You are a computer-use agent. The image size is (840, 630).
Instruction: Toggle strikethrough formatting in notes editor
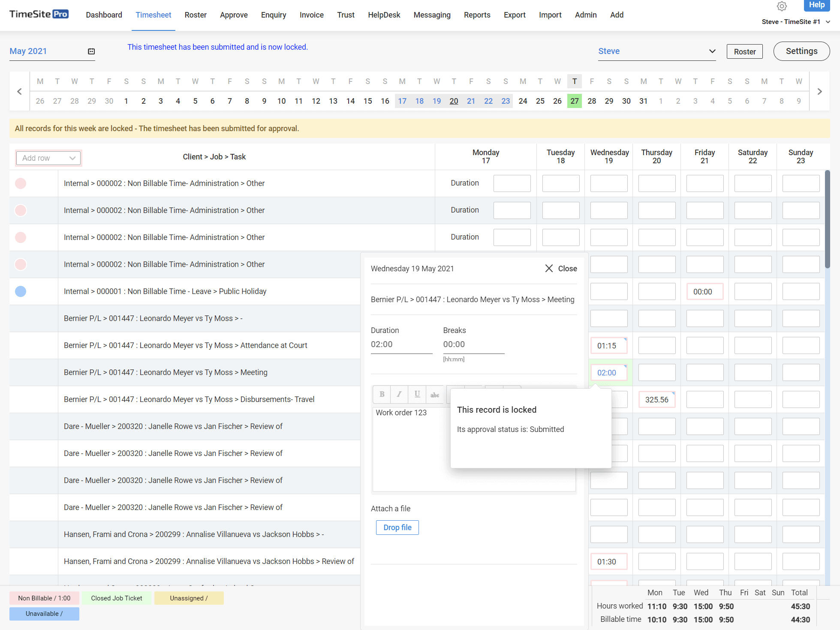point(435,395)
